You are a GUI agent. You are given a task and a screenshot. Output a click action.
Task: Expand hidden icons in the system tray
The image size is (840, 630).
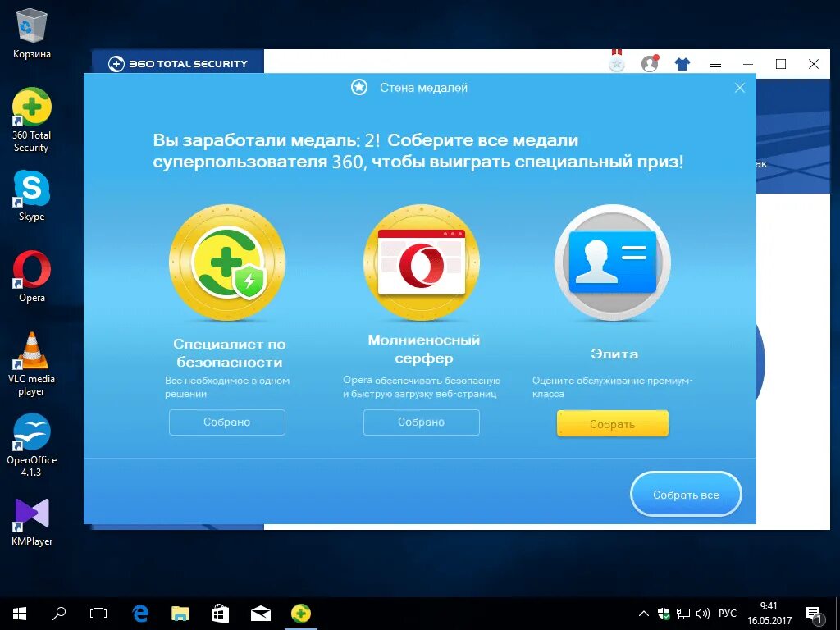point(643,613)
